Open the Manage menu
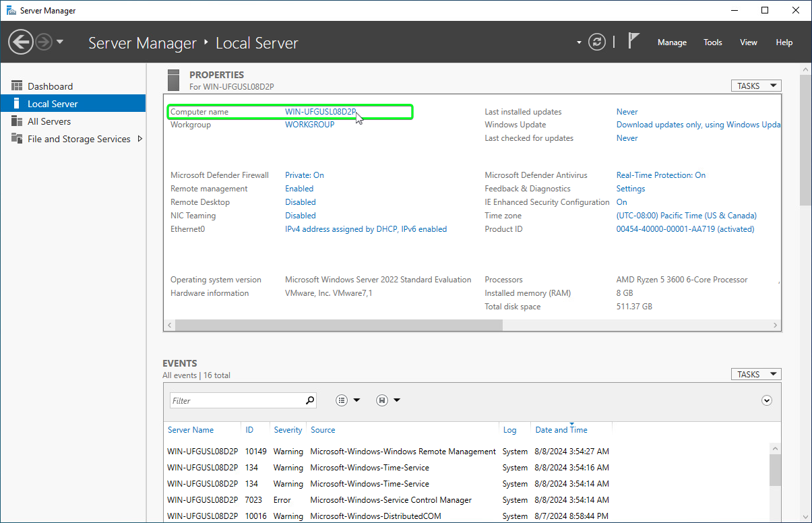 (x=672, y=42)
